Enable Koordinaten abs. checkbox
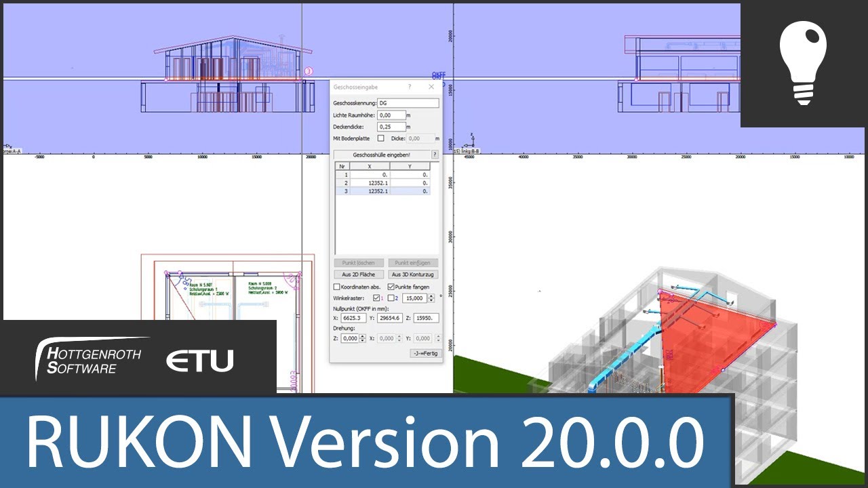 click(x=337, y=287)
